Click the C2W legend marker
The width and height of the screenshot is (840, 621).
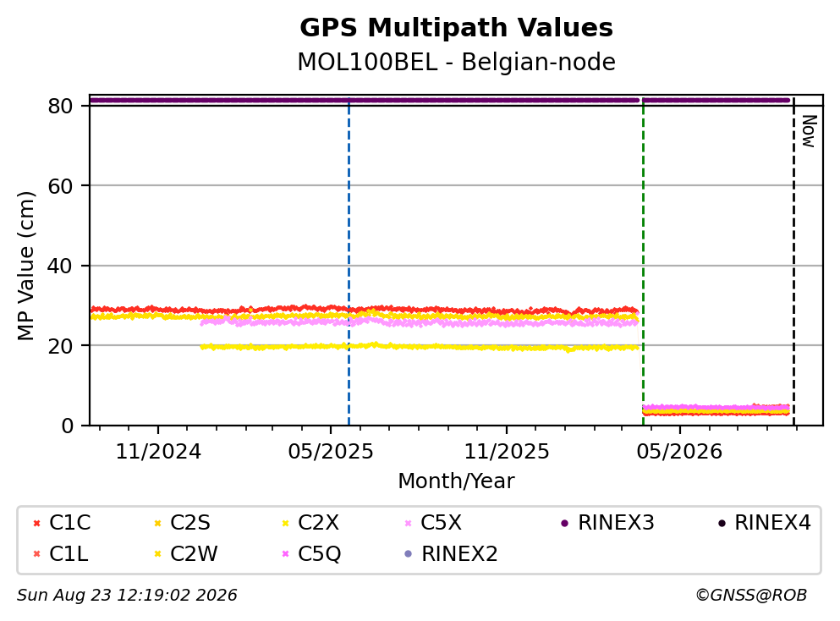157,553
